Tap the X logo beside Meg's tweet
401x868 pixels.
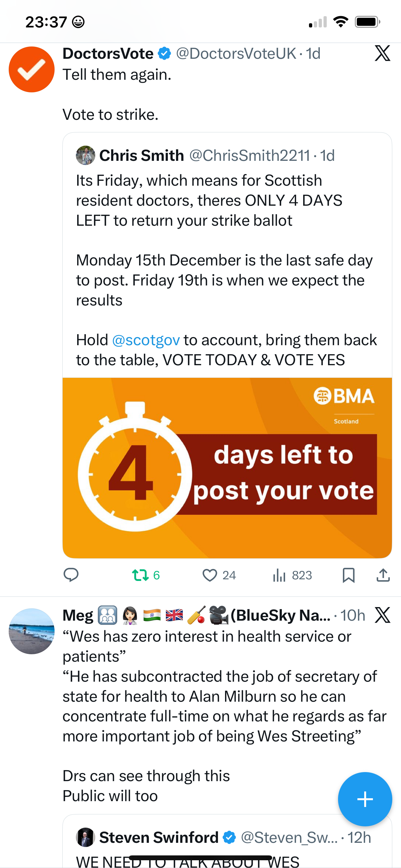tap(383, 615)
